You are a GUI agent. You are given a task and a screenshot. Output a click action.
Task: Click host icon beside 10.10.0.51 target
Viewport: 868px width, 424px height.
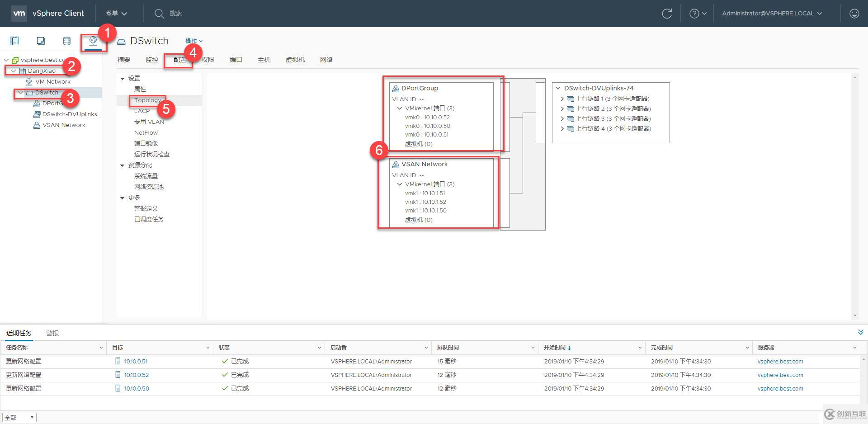tap(118, 361)
